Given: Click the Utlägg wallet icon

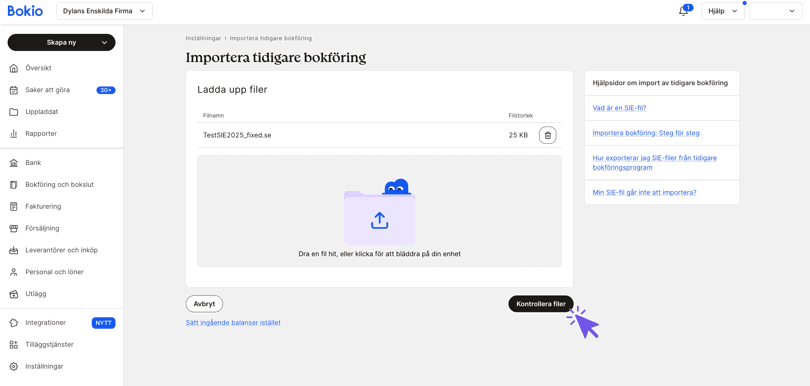Looking at the screenshot, I should coord(14,294).
